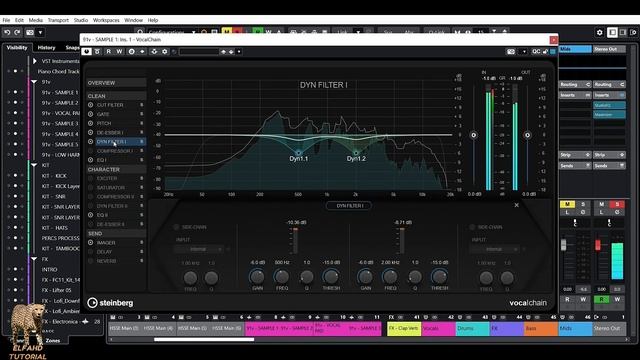The height and width of the screenshot is (360, 640).
Task: Open right side-chain INPUT dropdown
Action: coord(495,249)
